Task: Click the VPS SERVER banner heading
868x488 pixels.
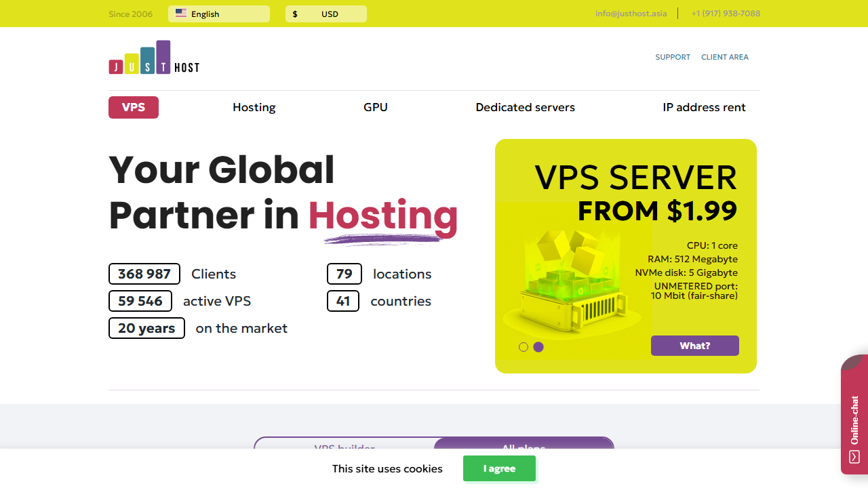Action: pos(635,178)
